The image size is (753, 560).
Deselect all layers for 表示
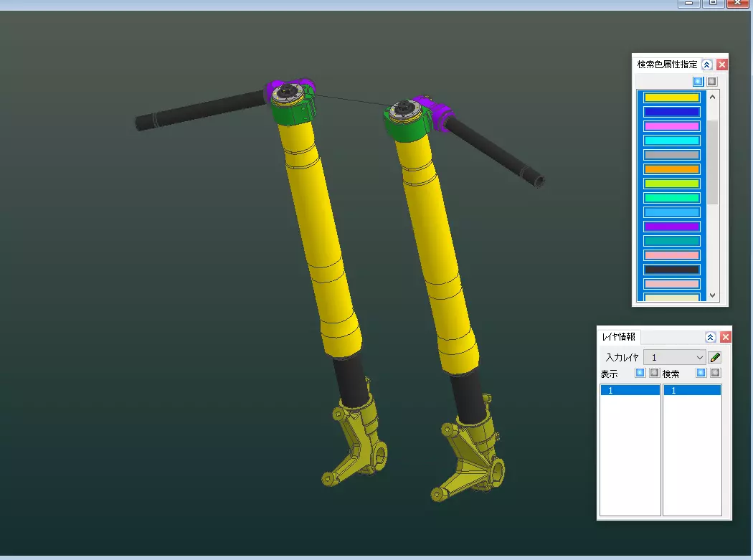654,373
